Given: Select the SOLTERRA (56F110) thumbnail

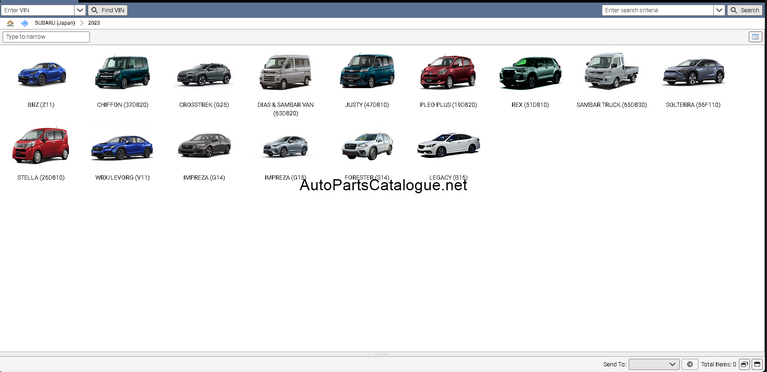Looking at the screenshot, I should 693,72.
